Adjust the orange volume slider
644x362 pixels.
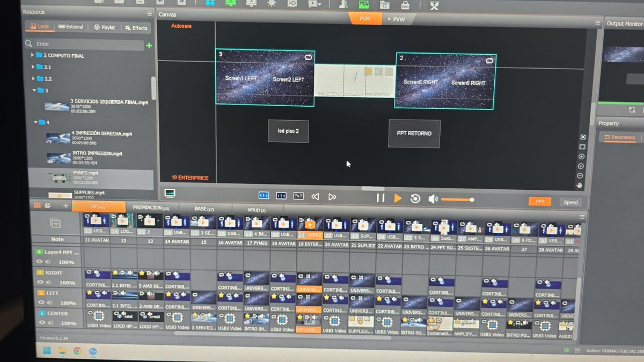tap(457, 200)
